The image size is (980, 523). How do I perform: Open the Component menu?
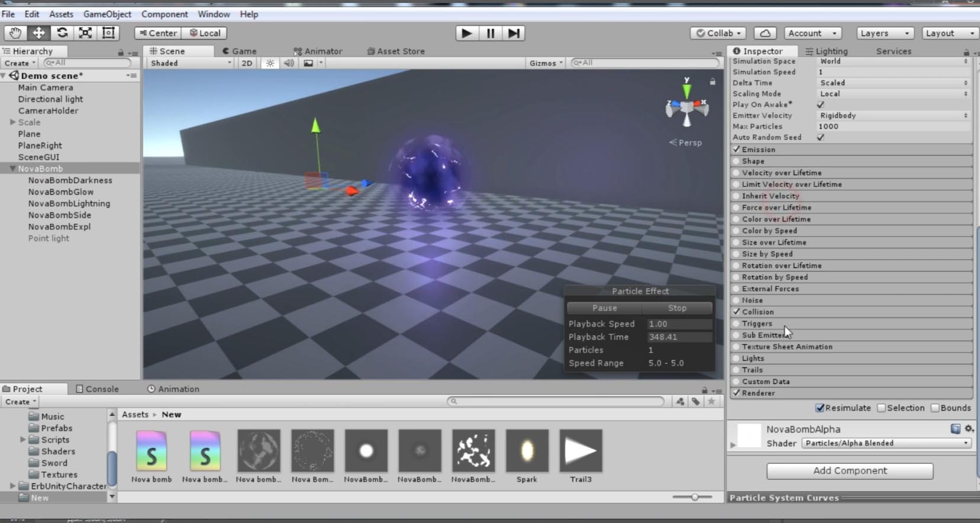(165, 14)
